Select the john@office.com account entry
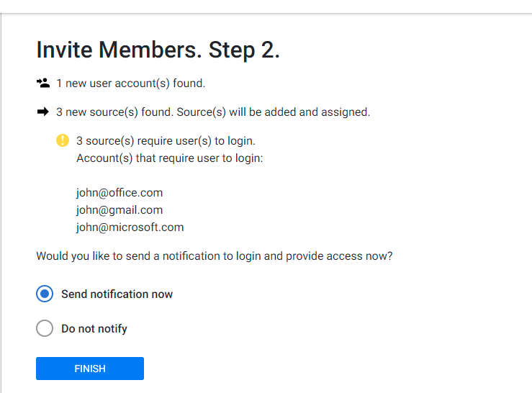Screen dimensions: 532x393 120,193
